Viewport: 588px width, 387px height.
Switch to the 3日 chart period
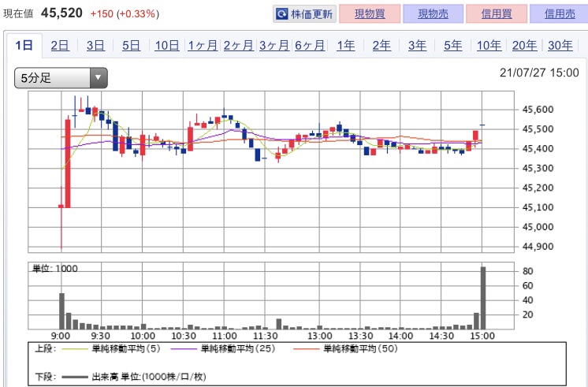pyautogui.click(x=95, y=46)
